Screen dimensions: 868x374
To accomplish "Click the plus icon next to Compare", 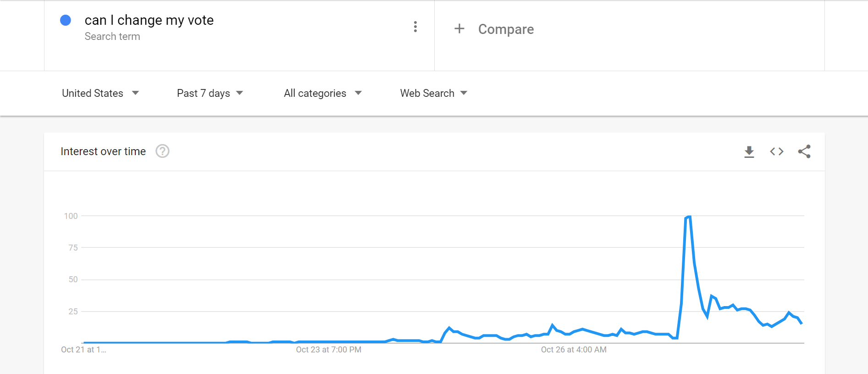I will (x=459, y=28).
